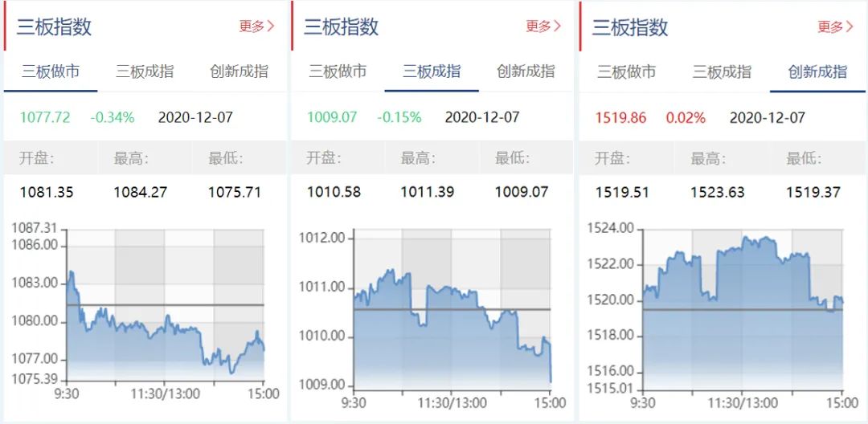
Task: Open the 更多 link in the left panel
Action: [256, 26]
